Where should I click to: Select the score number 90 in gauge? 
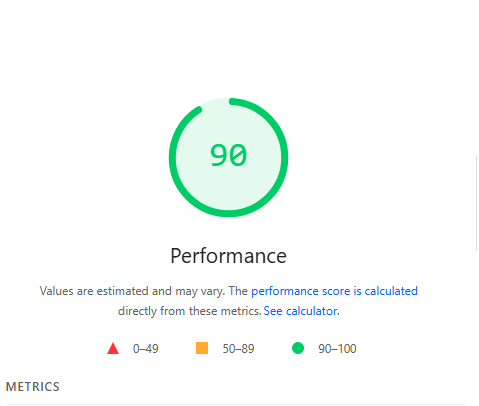tap(229, 155)
